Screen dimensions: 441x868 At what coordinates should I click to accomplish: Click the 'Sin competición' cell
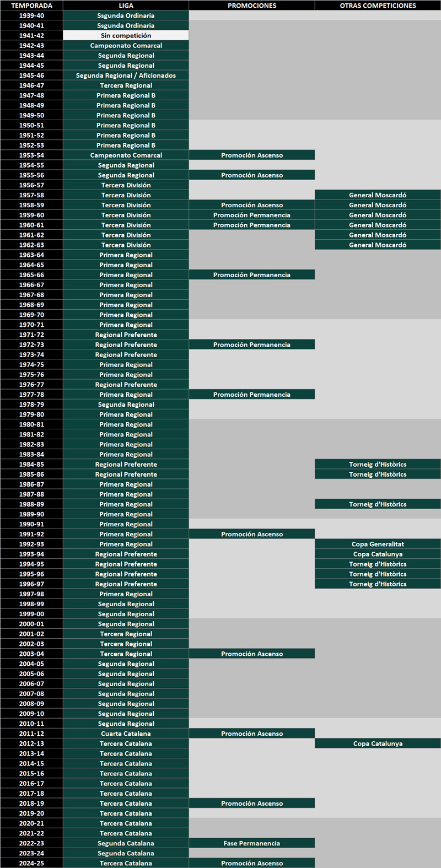point(126,35)
